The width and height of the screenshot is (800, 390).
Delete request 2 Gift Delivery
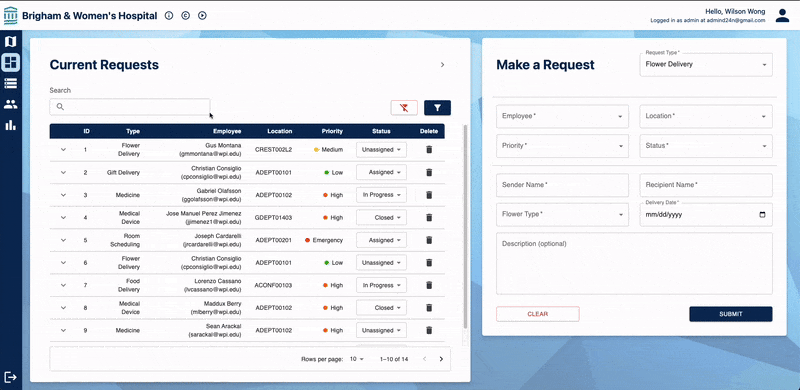429,173
